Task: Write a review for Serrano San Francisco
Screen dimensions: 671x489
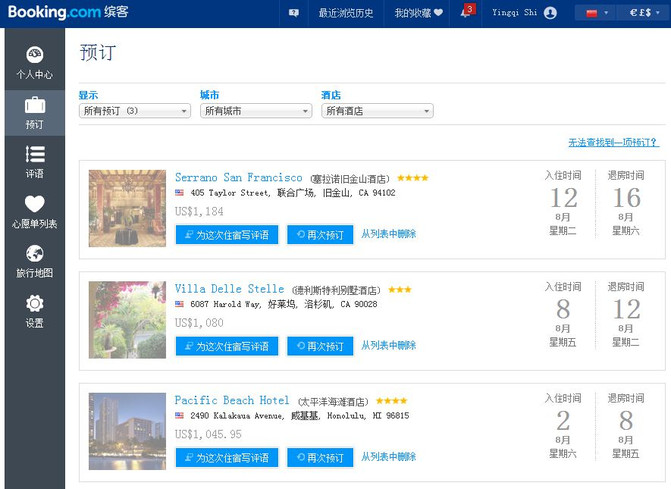Action: click(227, 234)
